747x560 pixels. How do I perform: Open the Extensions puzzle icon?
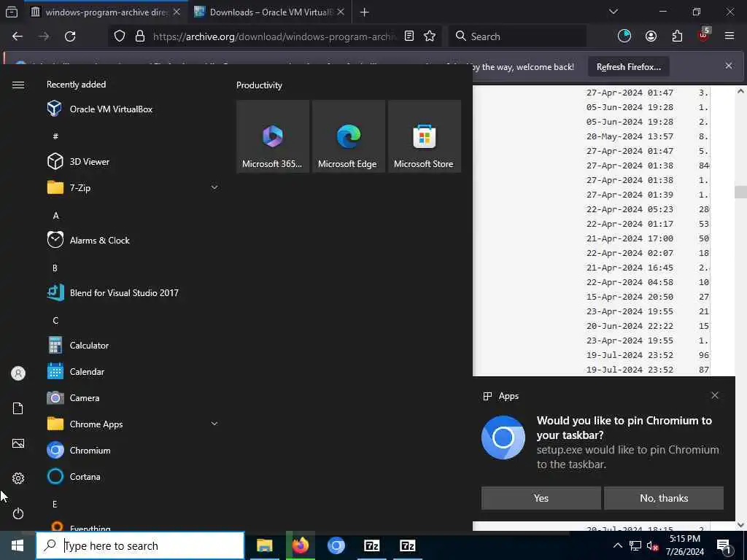[677, 36]
